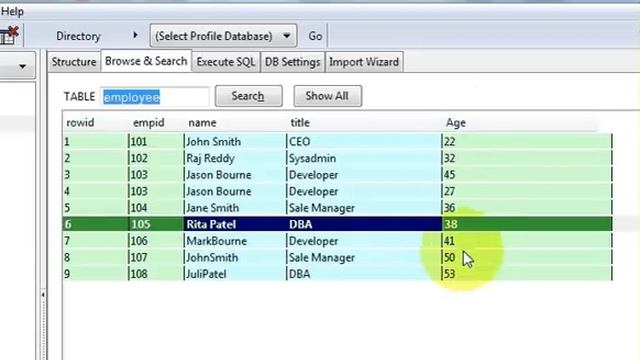640x360 pixels.
Task: Click the Show All button
Action: pos(327,96)
